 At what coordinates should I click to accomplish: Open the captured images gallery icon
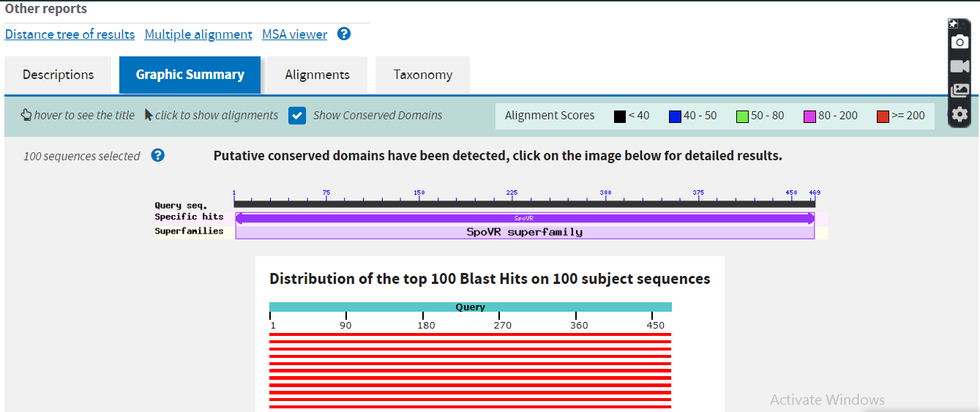[x=960, y=91]
